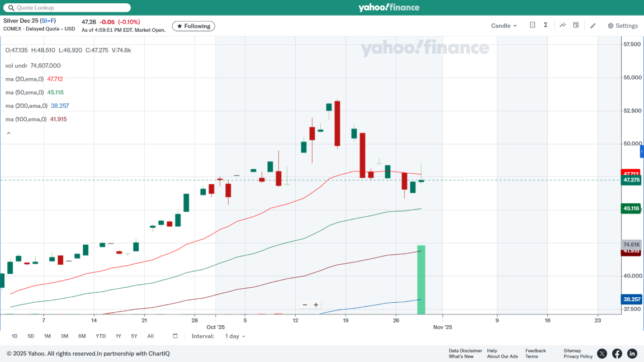Open chart Settings
This screenshot has width=644, height=362.
pos(623,26)
